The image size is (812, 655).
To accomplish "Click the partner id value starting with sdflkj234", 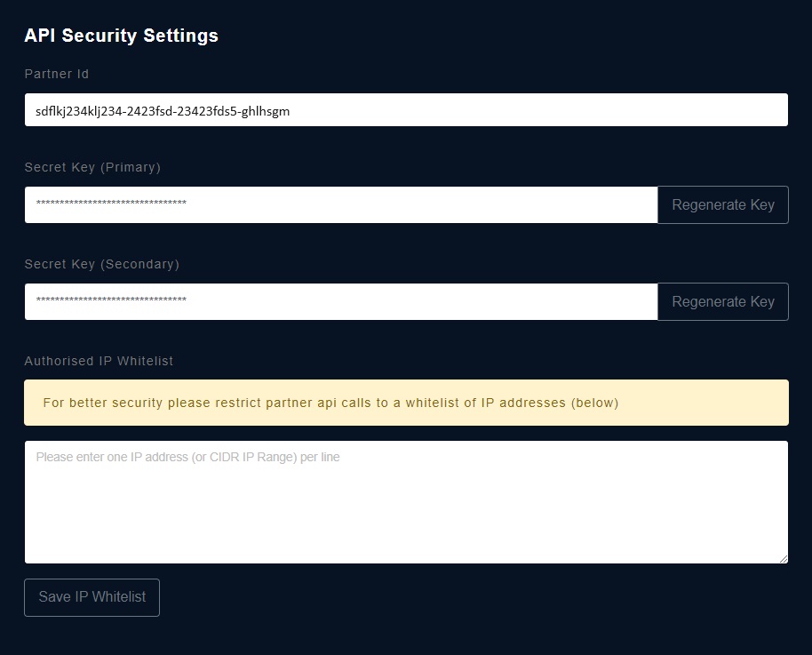I will (163, 111).
